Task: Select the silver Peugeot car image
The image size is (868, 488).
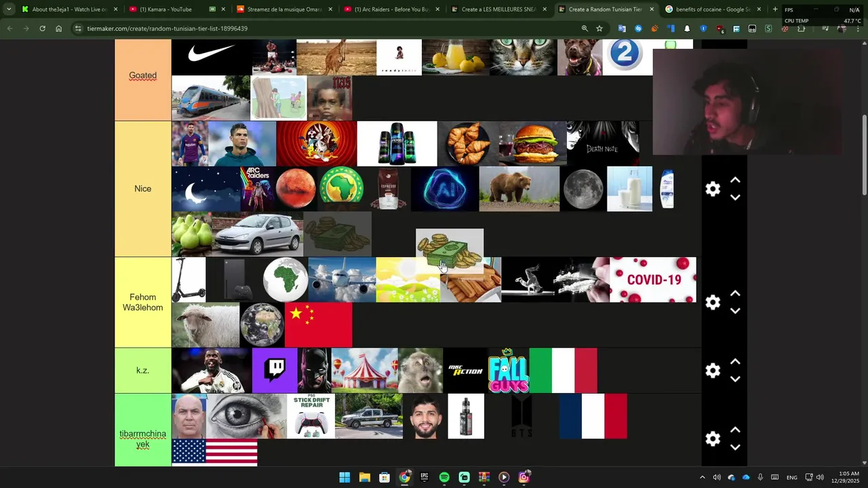Action: click(x=257, y=234)
